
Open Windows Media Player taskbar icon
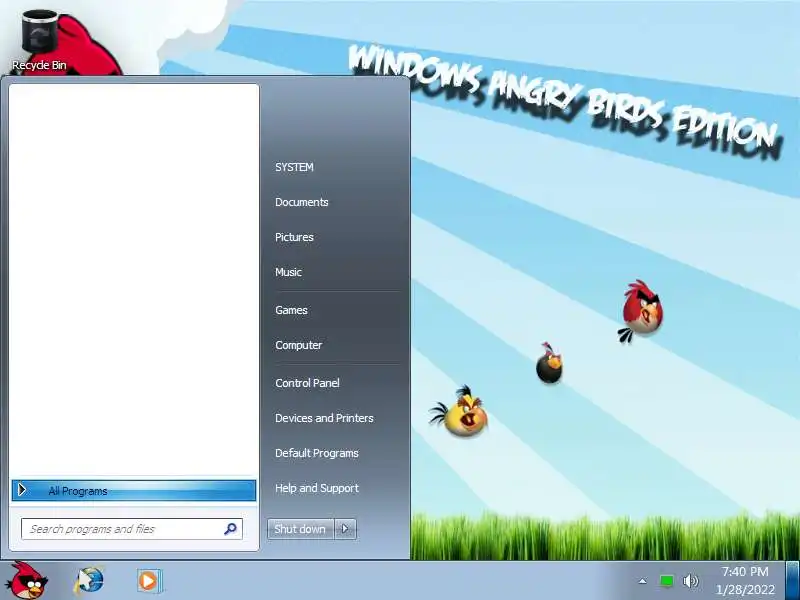(x=149, y=581)
